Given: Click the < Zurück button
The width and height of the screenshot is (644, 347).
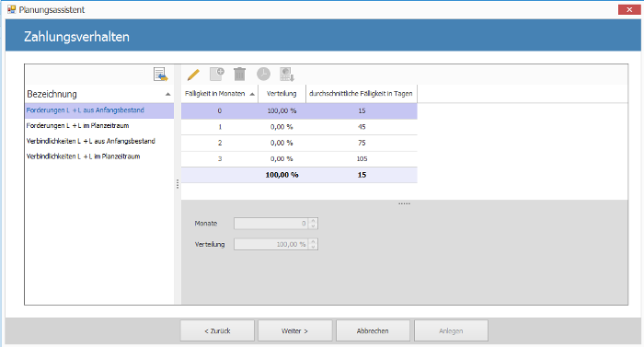Looking at the screenshot, I should 217,330.
